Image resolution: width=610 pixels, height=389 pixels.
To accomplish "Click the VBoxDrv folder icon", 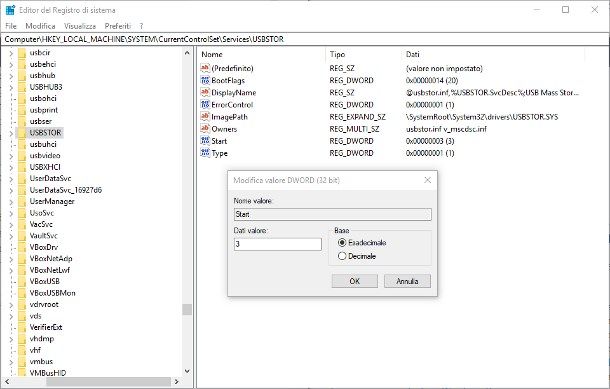I will pyautogui.click(x=22, y=247).
